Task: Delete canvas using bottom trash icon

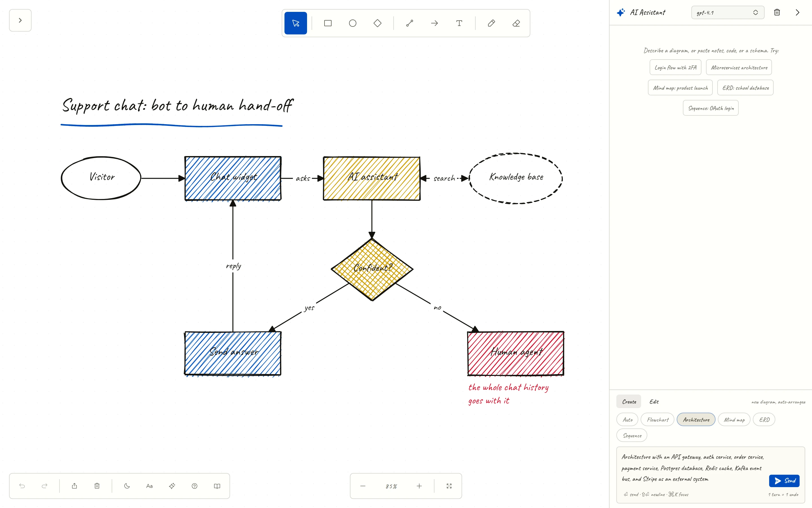Action: pos(97,486)
